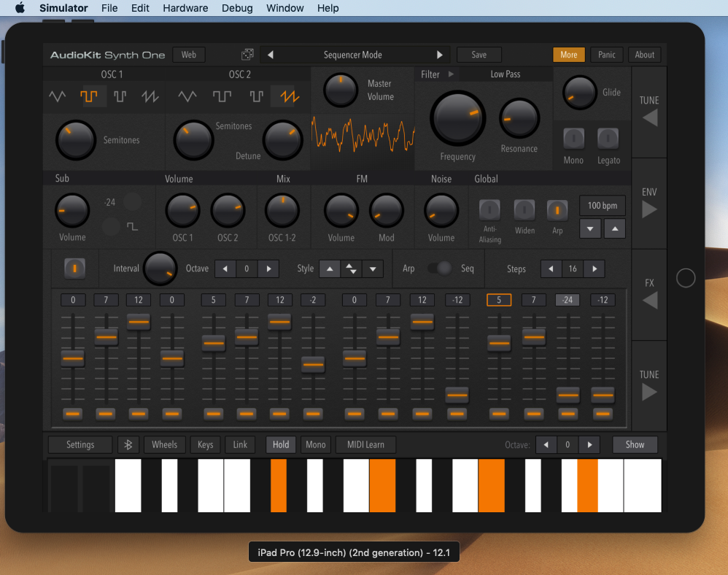This screenshot has width=728, height=575.
Task: Flip the Arp/Seq mode switch
Action: pos(439,269)
